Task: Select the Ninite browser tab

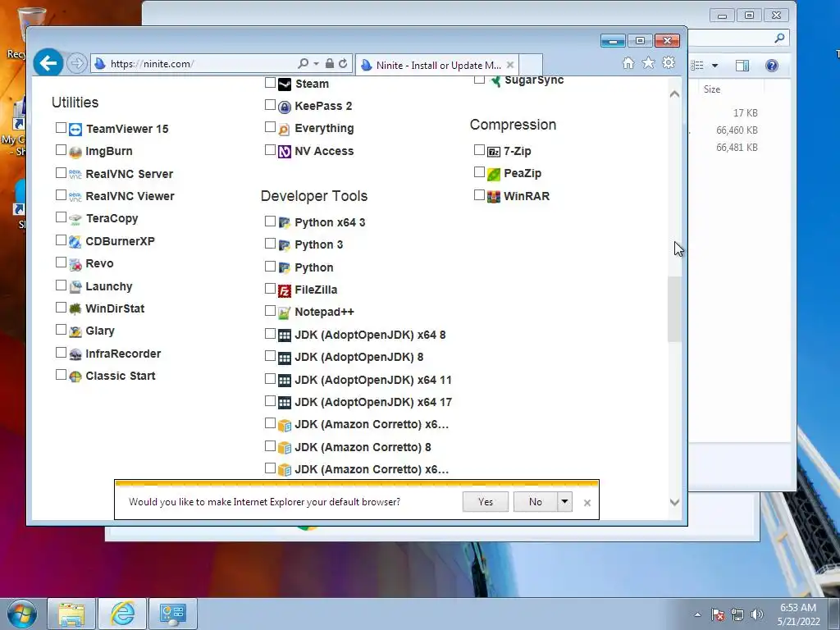Action: tap(437, 65)
